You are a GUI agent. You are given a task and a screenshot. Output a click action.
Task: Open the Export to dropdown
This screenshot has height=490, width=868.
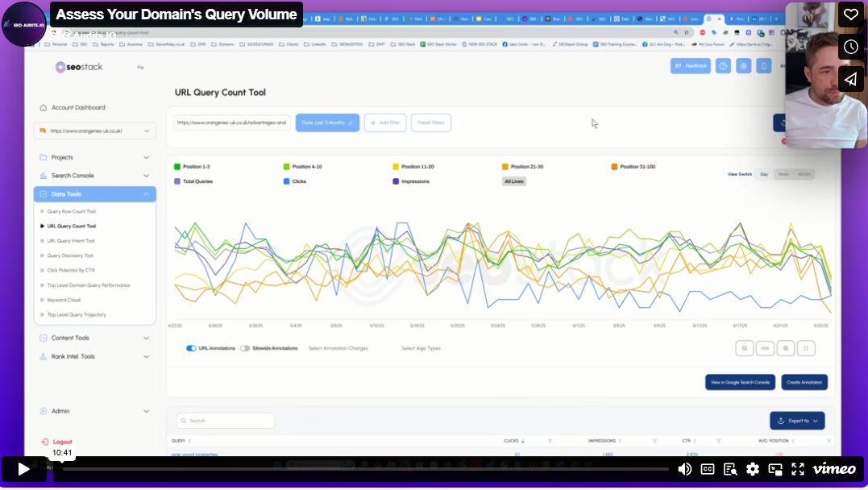click(x=797, y=421)
